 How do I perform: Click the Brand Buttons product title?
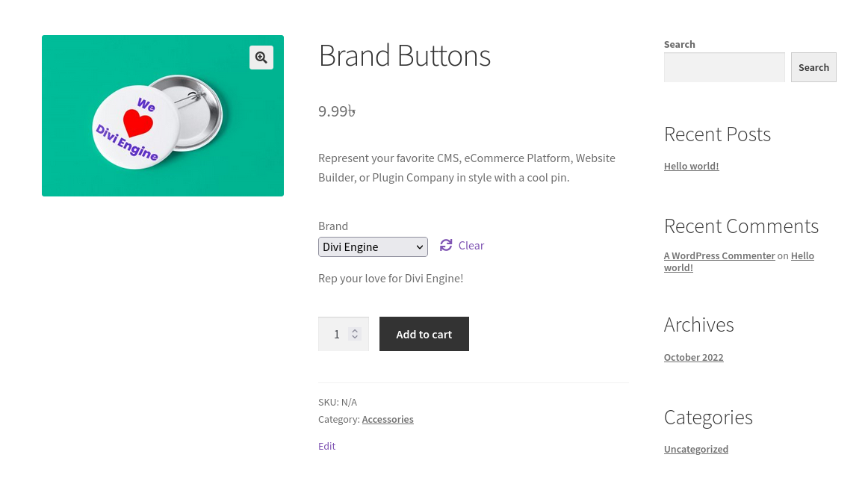(x=404, y=55)
